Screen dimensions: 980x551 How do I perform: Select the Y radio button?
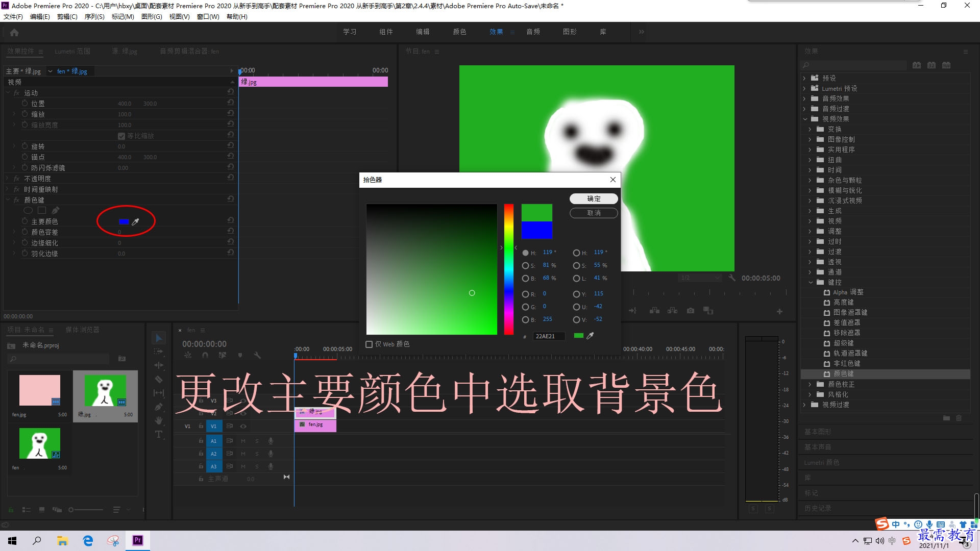576,294
